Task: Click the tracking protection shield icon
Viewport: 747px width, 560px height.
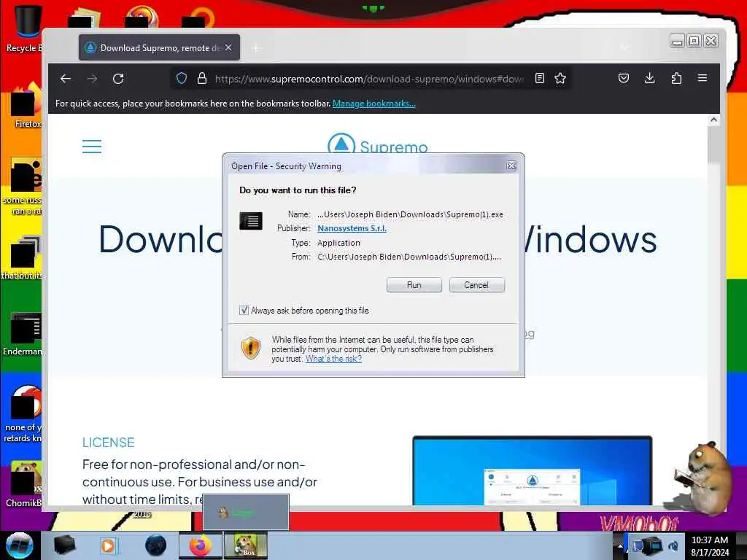Action: [x=182, y=79]
